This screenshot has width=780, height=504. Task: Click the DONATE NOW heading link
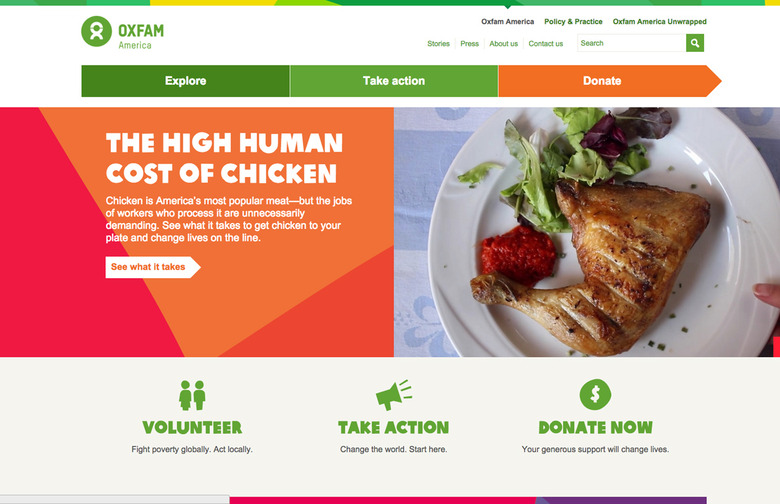pos(595,427)
